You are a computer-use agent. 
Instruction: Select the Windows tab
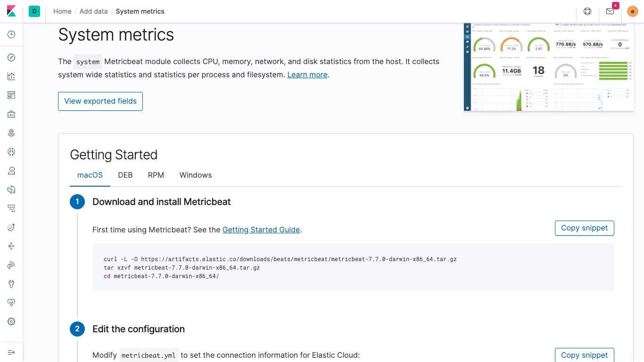click(x=196, y=175)
